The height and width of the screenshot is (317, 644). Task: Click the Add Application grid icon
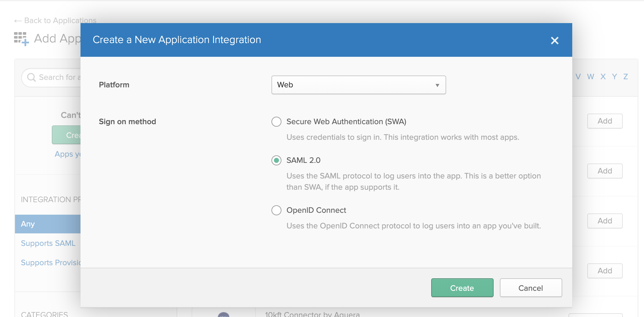(21, 39)
